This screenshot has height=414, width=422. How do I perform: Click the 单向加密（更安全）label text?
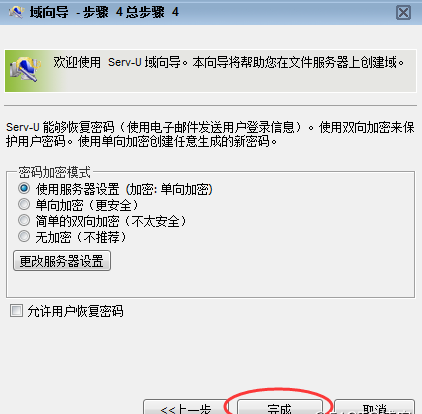coord(87,205)
